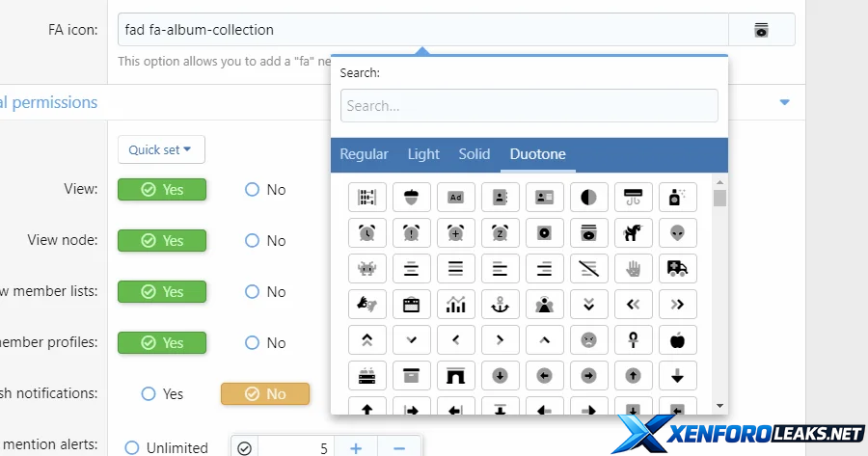
Task: Select the archway icon
Action: point(455,376)
